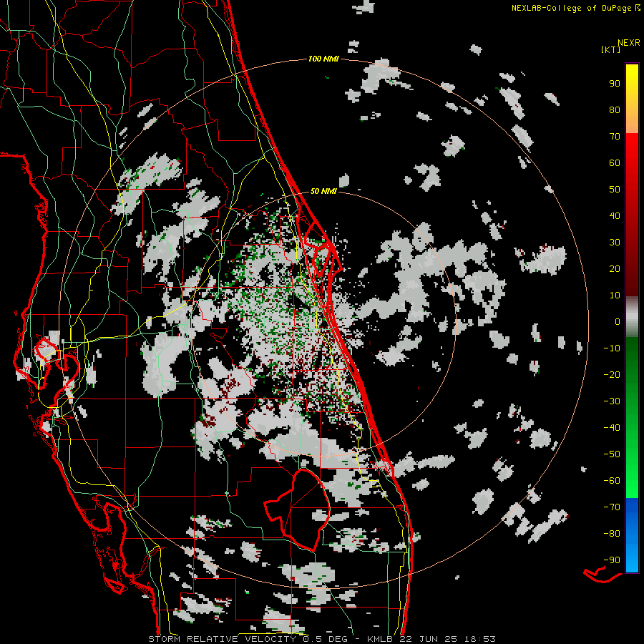Click the "NEXLAB-College of DuPage" title text
644x644 pixels.
click(x=571, y=8)
